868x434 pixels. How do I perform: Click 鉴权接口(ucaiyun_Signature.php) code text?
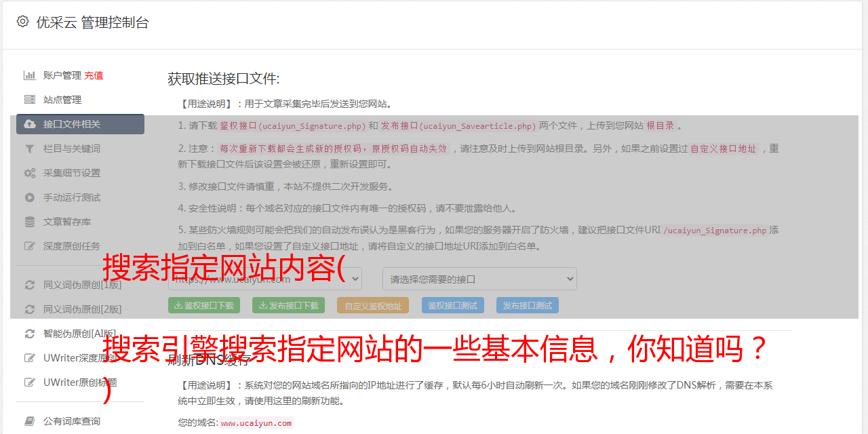tap(293, 125)
